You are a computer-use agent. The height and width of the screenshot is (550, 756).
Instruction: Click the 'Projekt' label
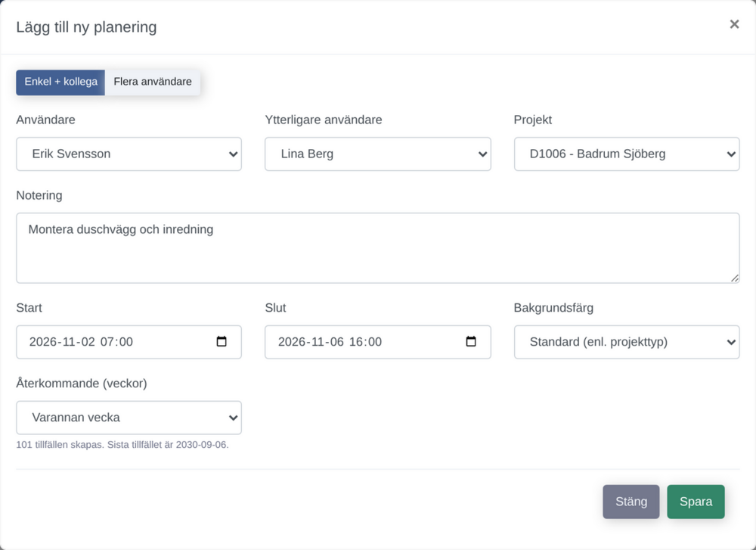click(x=533, y=120)
